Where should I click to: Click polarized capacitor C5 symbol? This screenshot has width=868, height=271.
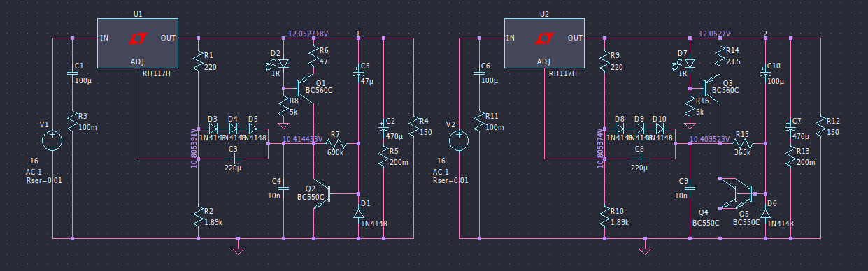pyautogui.click(x=359, y=72)
